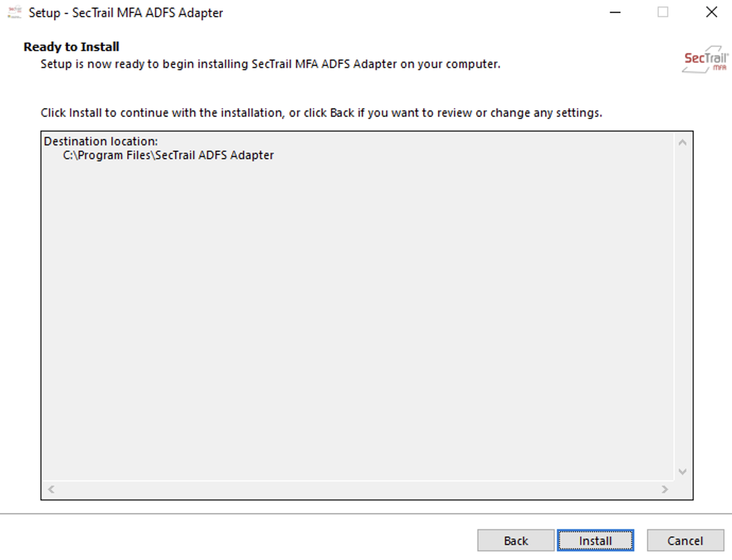The height and width of the screenshot is (560, 732).
Task: Click the "Destination location:" label
Action: pos(101,142)
